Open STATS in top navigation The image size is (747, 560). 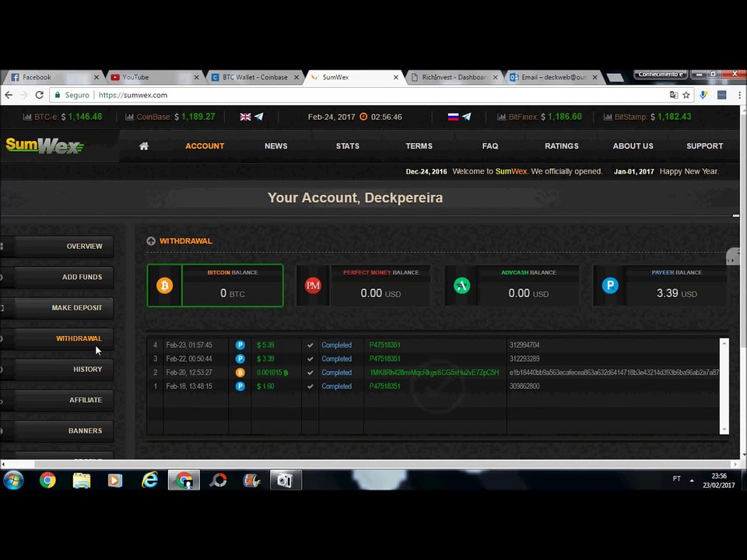click(x=348, y=146)
